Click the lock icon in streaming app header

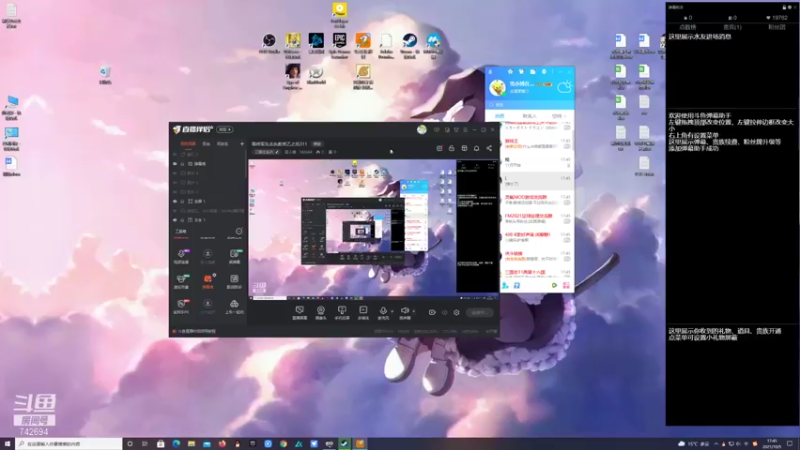click(x=452, y=148)
